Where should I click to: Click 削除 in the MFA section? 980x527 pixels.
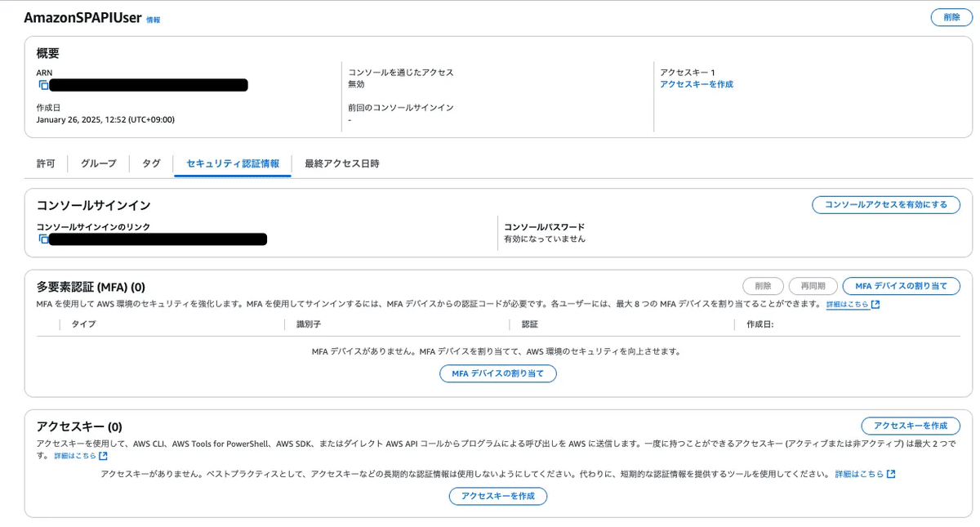click(x=762, y=286)
